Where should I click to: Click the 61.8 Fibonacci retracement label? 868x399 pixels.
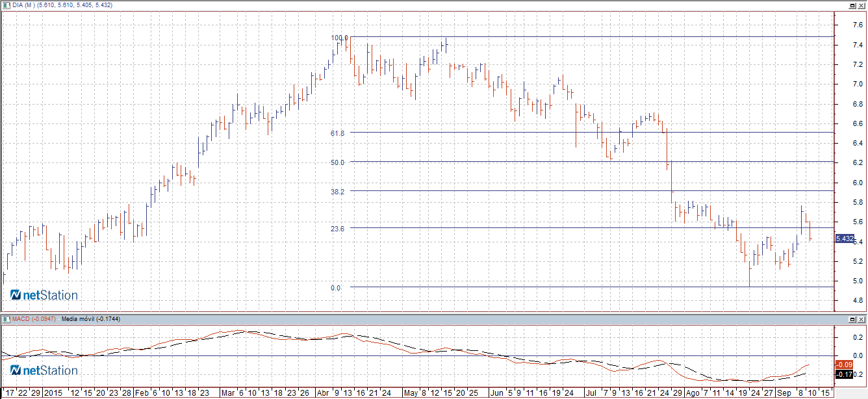tap(337, 133)
